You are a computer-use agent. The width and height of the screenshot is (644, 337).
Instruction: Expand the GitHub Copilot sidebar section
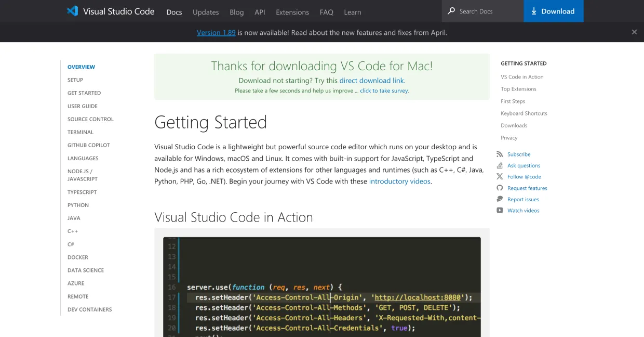[89, 145]
